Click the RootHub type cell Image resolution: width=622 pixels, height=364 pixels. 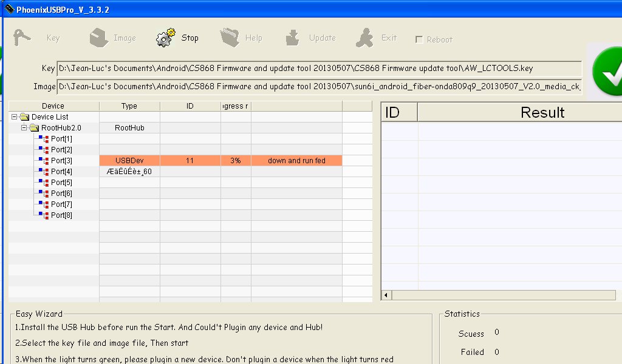click(130, 127)
